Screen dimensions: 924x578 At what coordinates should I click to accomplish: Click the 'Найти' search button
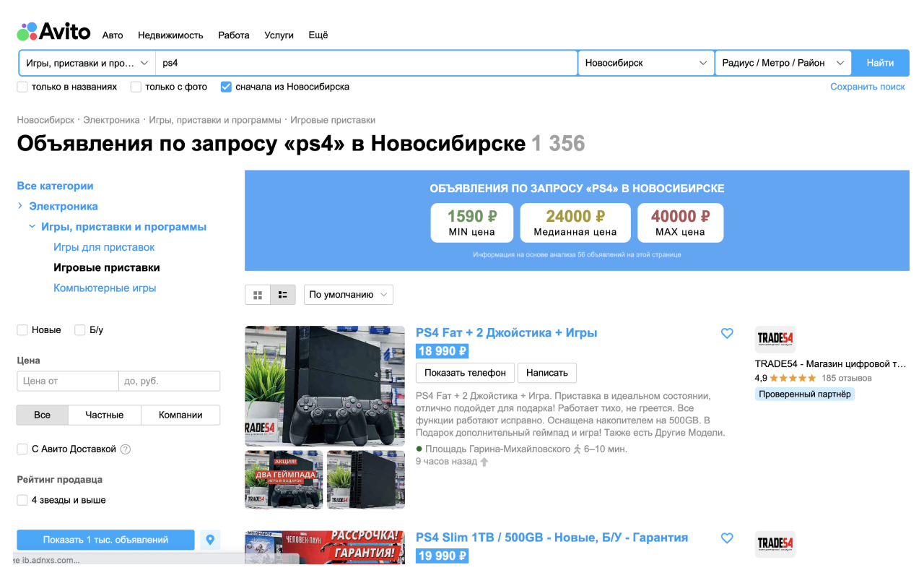[881, 63]
